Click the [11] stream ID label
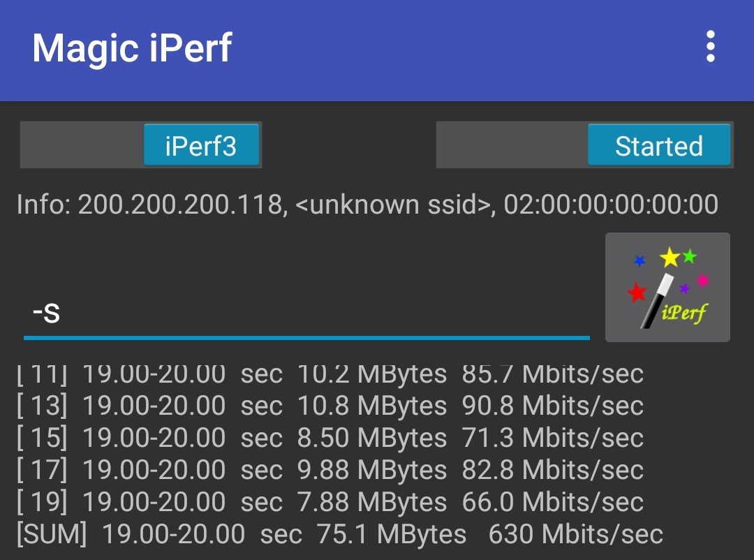Image resolution: width=754 pixels, height=560 pixels. pyautogui.click(x=42, y=375)
